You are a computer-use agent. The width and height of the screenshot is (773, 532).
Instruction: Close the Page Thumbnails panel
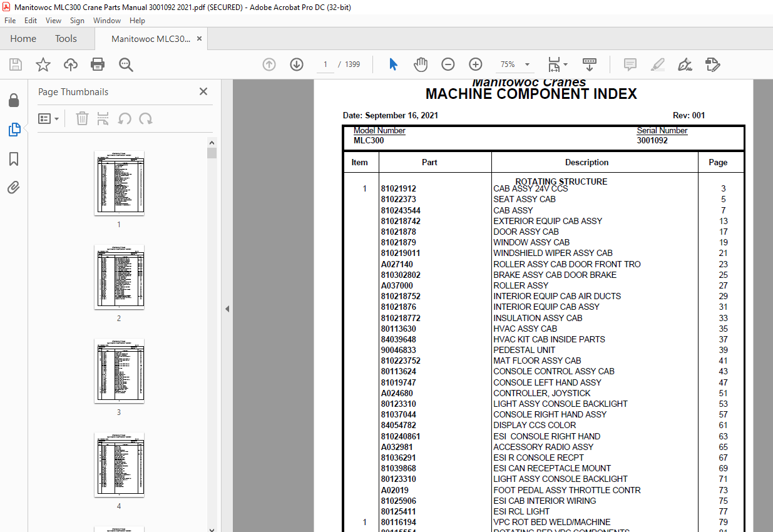203,91
